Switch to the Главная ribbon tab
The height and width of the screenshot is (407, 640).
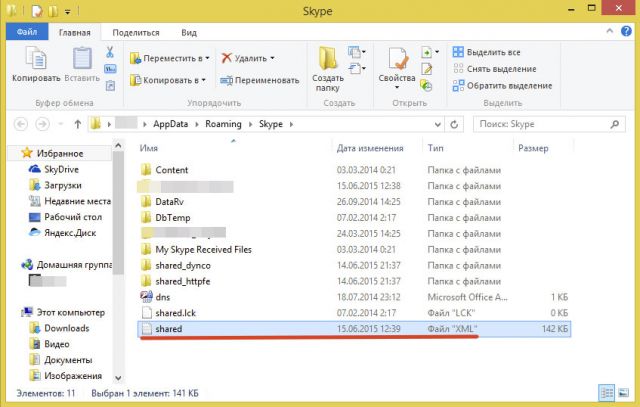[x=74, y=32]
